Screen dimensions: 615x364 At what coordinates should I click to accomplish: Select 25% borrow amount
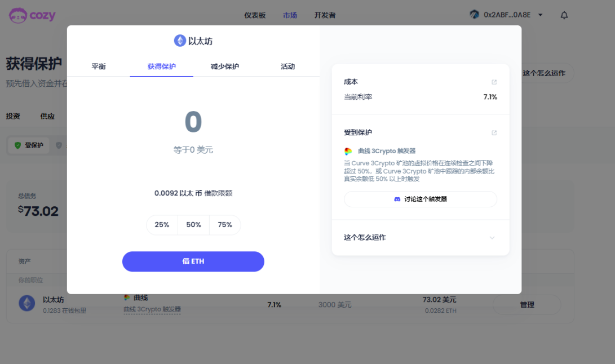(162, 225)
